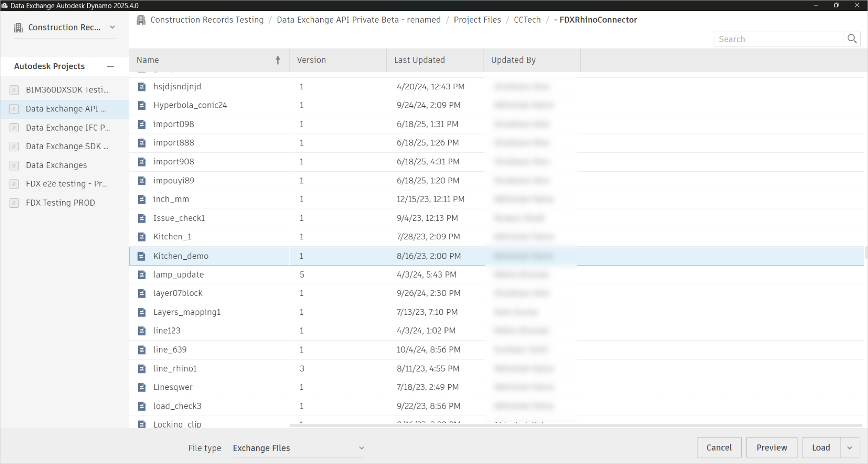868x464 pixels.
Task: Select the Data Exchange SDK project
Action: (x=65, y=147)
